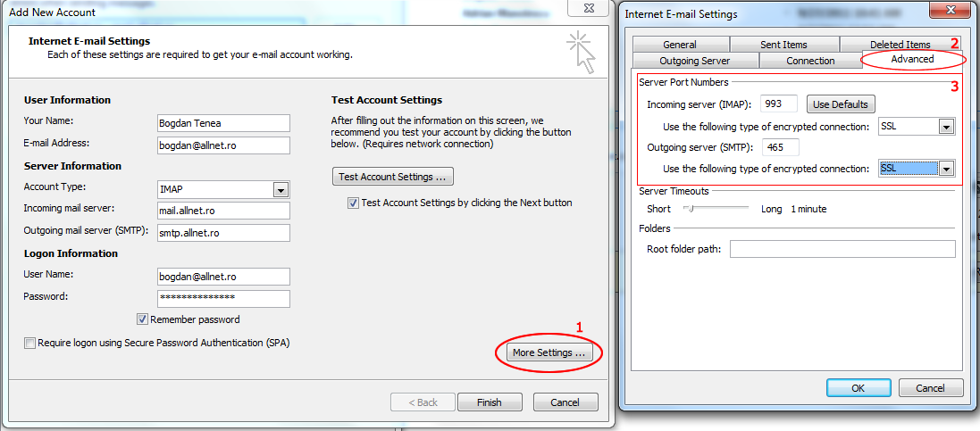Screen dimensions: 980x431
Task: Click the Outgoing server (SMTP) port field
Action: coord(782,147)
